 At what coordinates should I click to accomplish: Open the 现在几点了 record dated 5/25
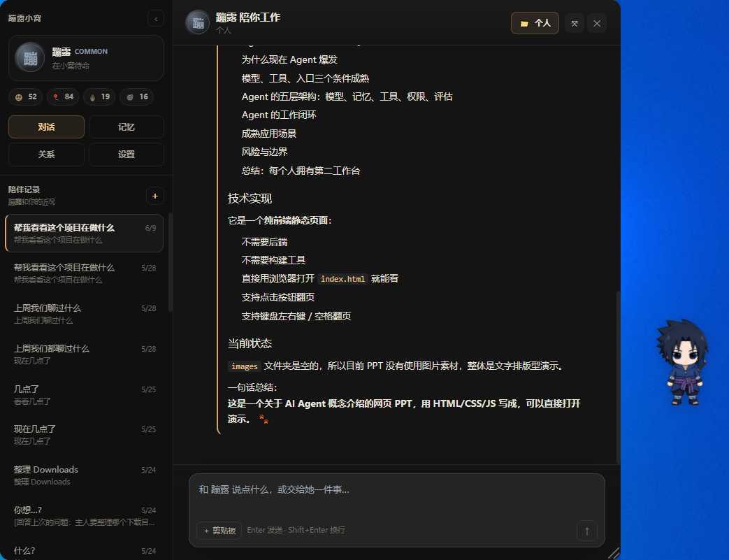click(x=84, y=435)
